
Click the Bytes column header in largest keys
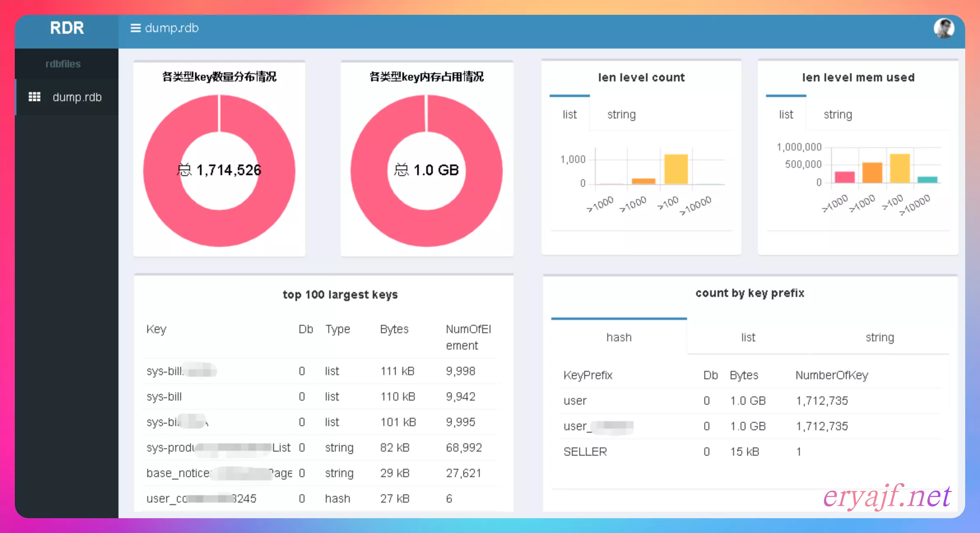click(394, 329)
